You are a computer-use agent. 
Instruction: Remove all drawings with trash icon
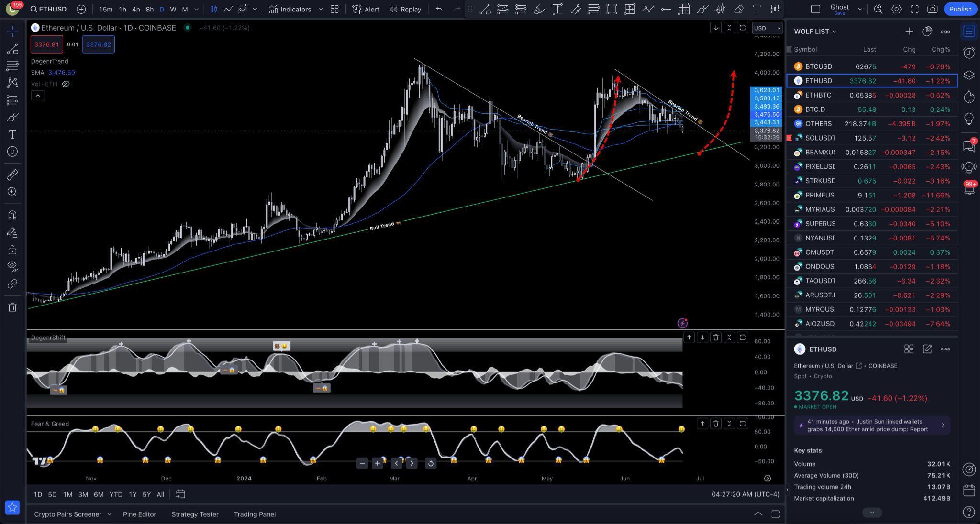pyautogui.click(x=12, y=307)
